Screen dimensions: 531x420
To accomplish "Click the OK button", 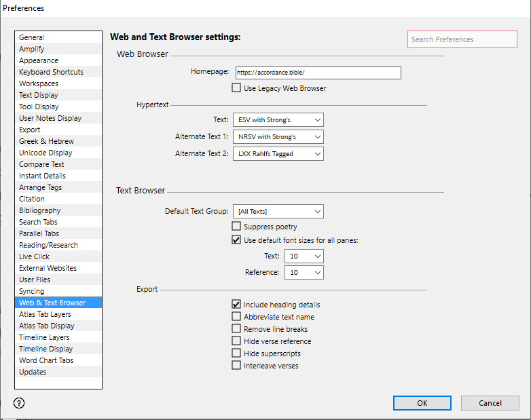I will 422,403.
